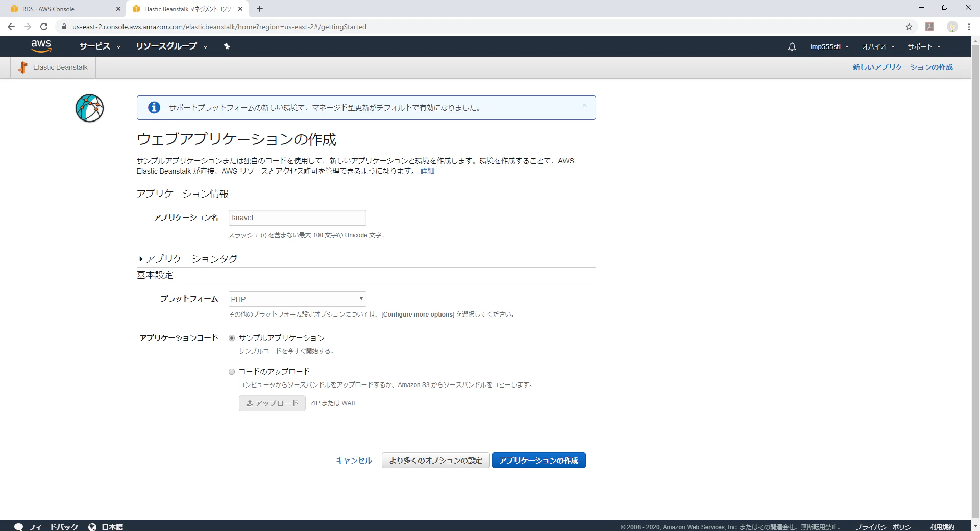Click the アップロード file button
This screenshot has height=531, width=980.
pos(272,403)
